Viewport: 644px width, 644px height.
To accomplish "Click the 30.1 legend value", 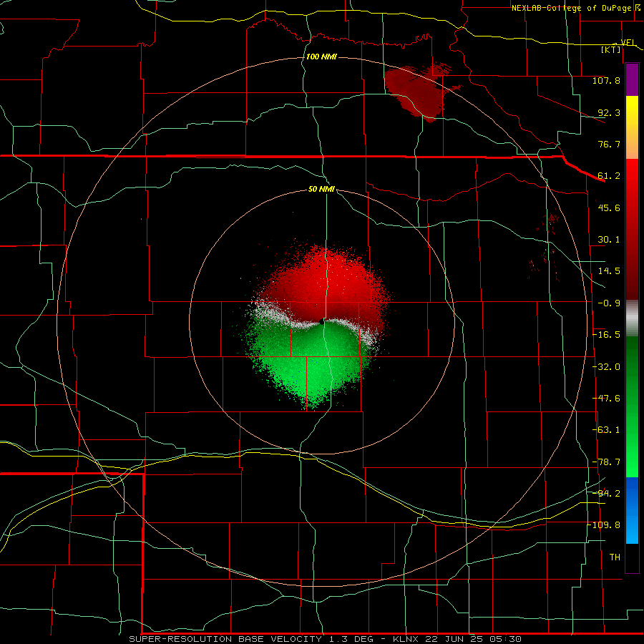I will (609, 240).
